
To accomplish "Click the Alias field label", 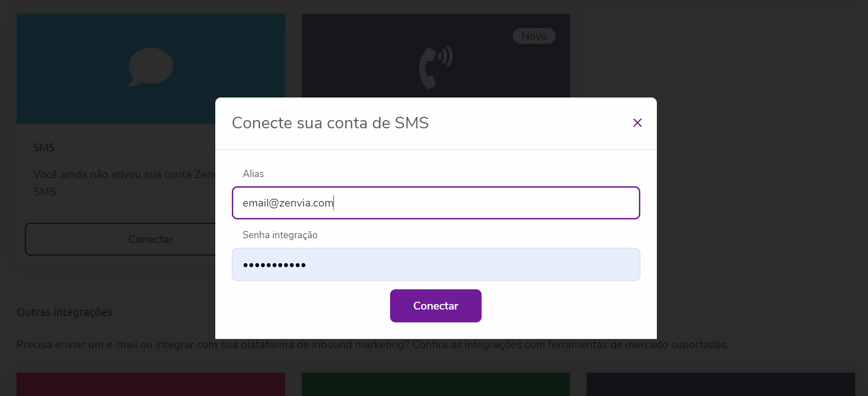I will click(x=253, y=174).
